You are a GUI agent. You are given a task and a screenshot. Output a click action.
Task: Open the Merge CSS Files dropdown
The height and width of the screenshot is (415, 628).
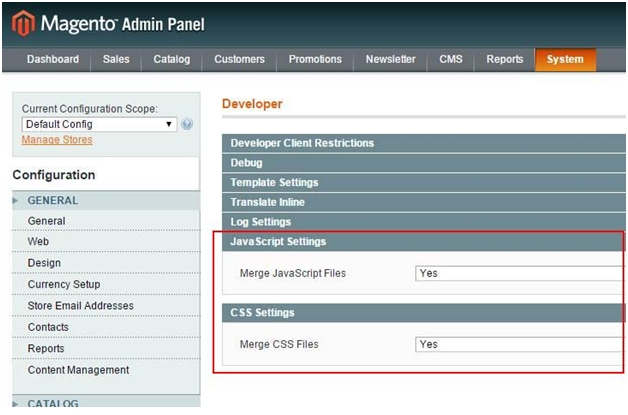tap(520, 344)
